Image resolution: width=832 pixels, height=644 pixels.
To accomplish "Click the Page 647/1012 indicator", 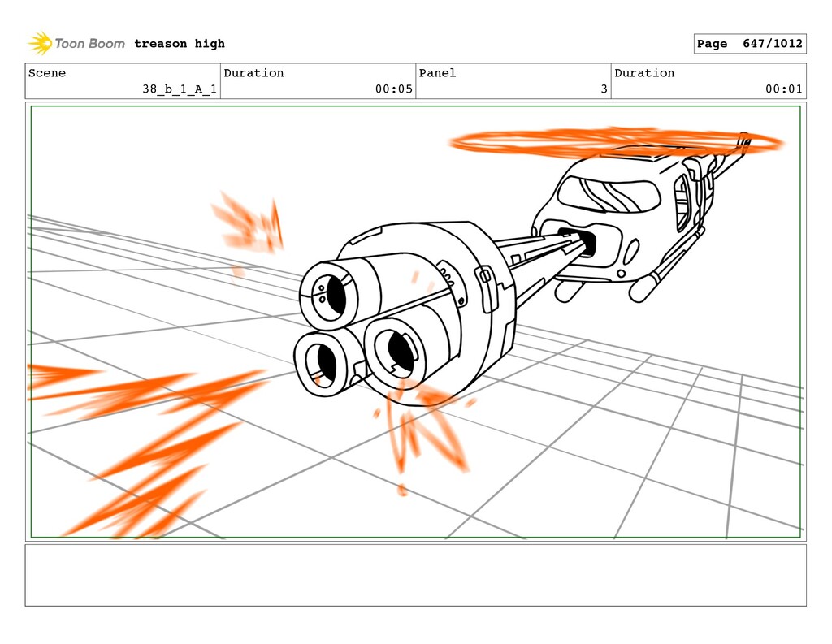I will click(x=750, y=44).
